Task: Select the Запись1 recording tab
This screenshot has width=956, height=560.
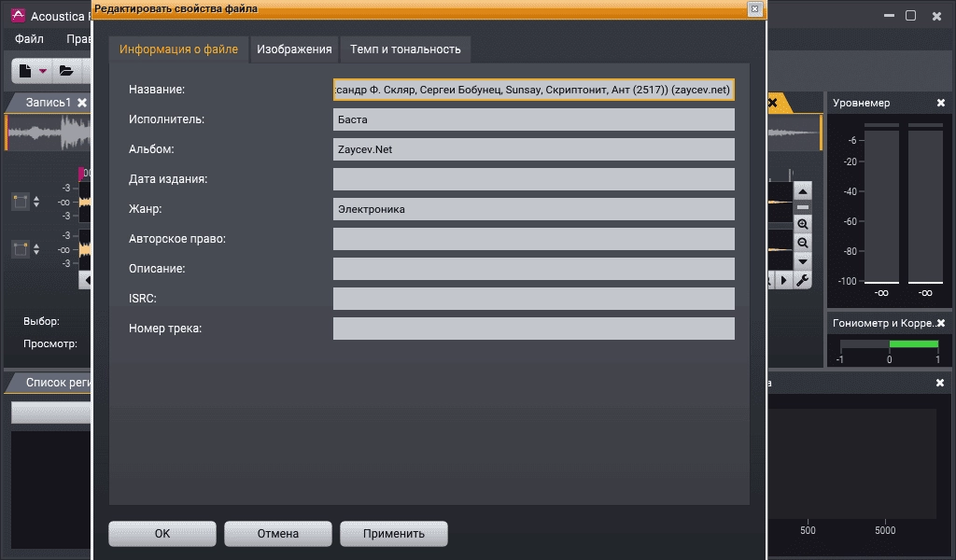Action: pyautogui.click(x=49, y=103)
